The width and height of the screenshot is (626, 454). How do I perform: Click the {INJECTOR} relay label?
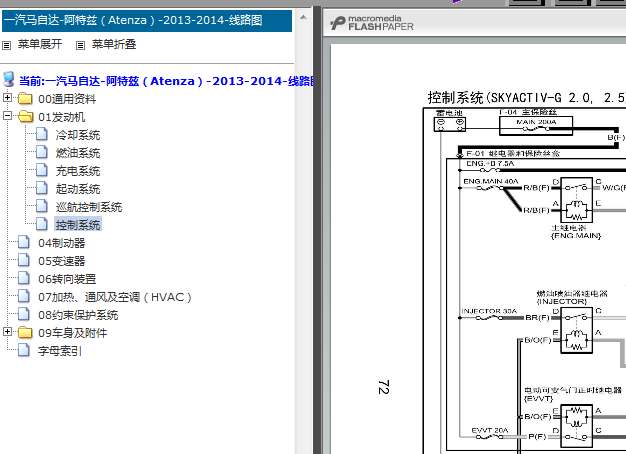(x=561, y=301)
